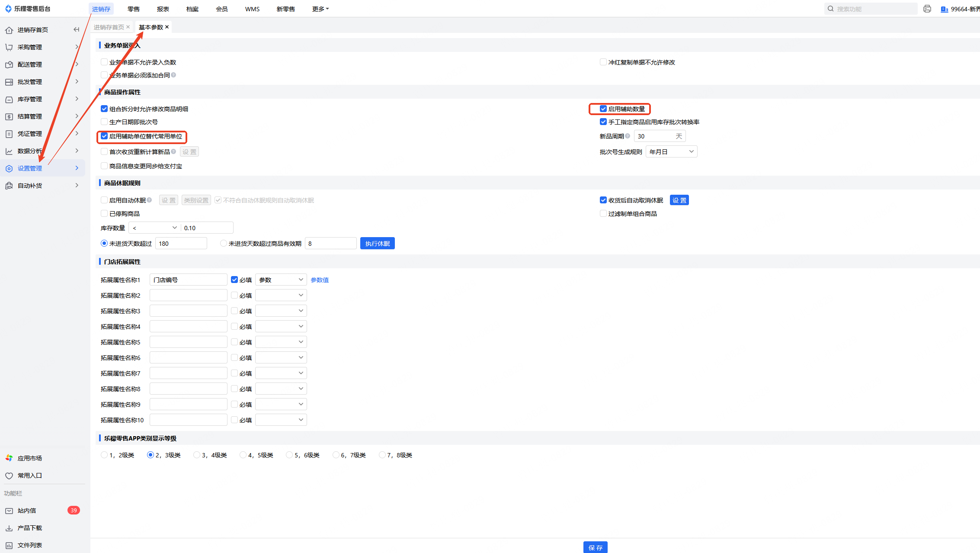This screenshot has height=553, width=980.
Task: Open the 报表 top menu
Action: (x=163, y=9)
